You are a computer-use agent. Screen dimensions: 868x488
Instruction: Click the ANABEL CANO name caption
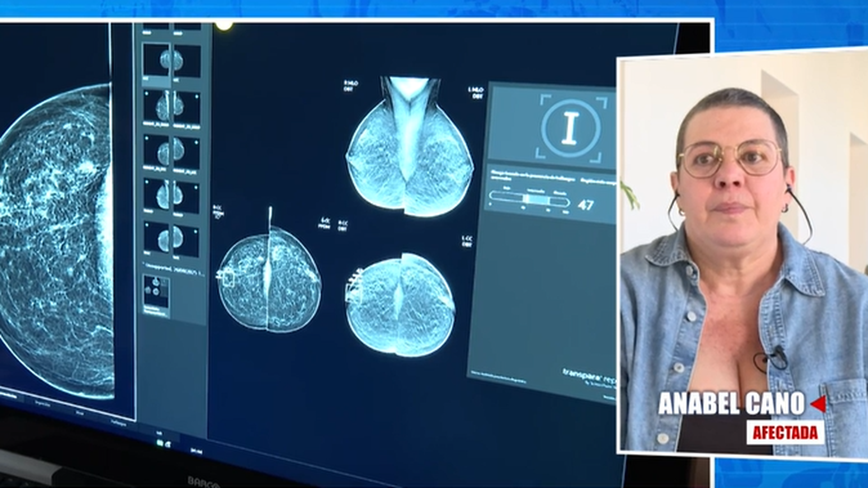731,404
